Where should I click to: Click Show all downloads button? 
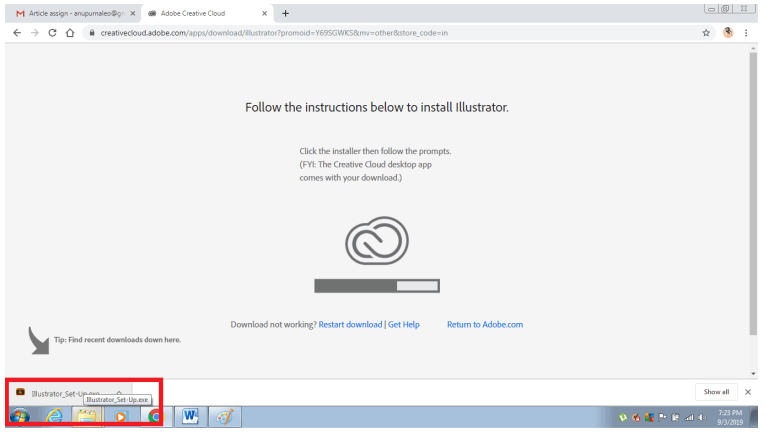pos(716,392)
